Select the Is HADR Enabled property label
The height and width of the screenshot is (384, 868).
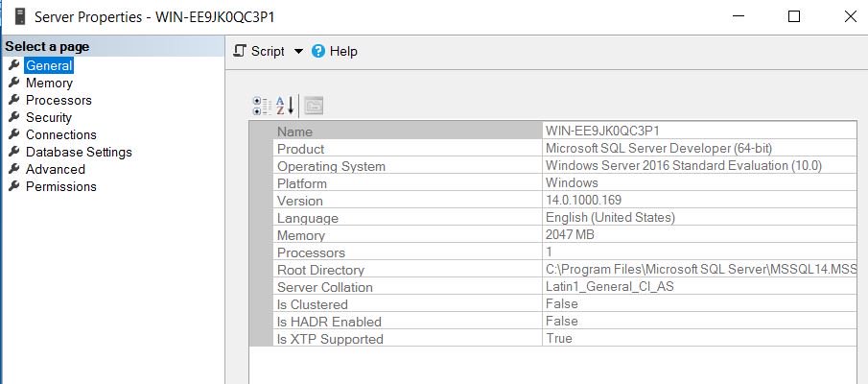pos(329,321)
